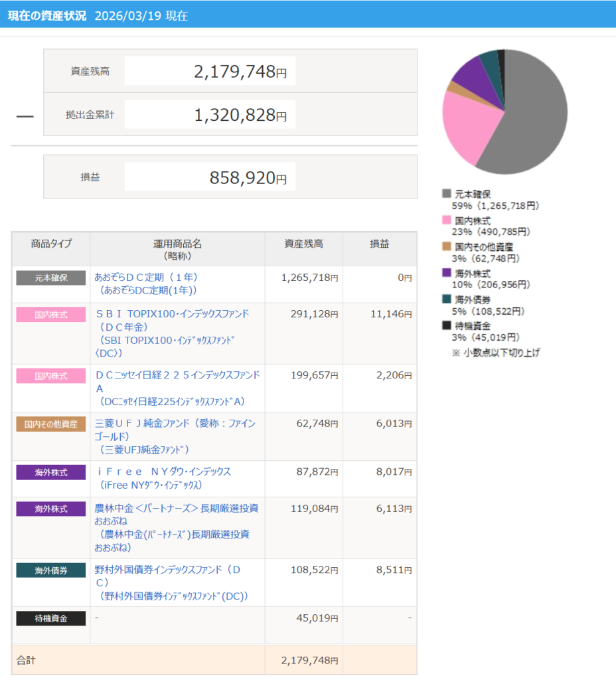The image size is (616, 680).
Task: Open 農林中金 長期厳選投資 おおぶね link
Action: [x=177, y=508]
